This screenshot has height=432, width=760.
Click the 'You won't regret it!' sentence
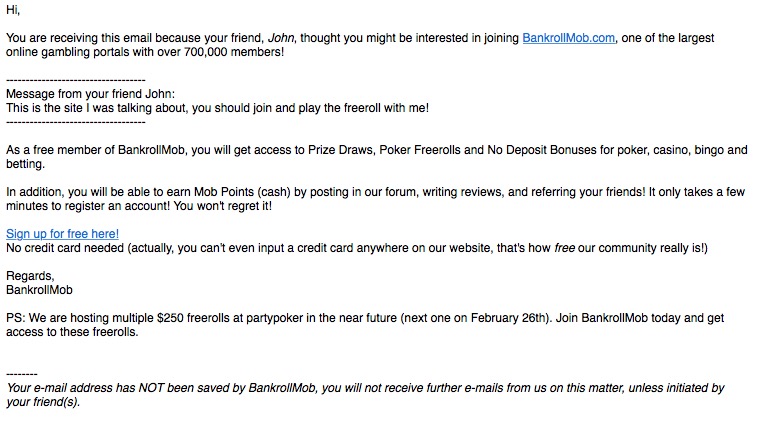(x=222, y=206)
